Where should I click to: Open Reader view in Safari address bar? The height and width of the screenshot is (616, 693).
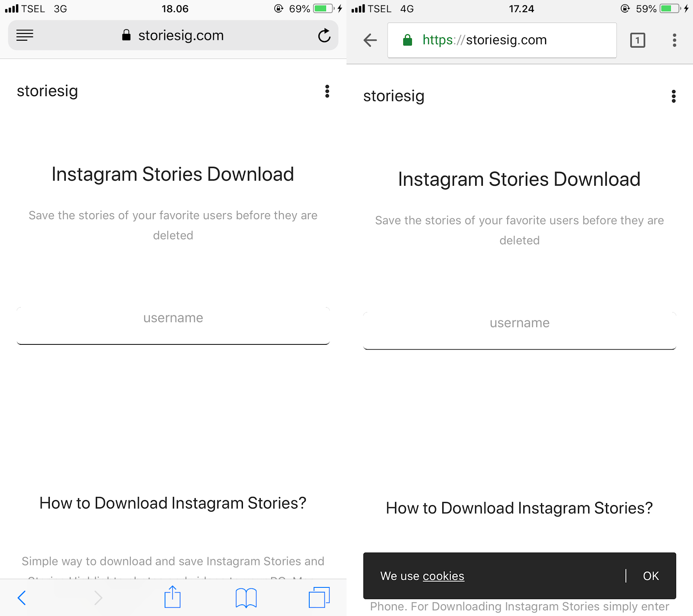coord(25,35)
